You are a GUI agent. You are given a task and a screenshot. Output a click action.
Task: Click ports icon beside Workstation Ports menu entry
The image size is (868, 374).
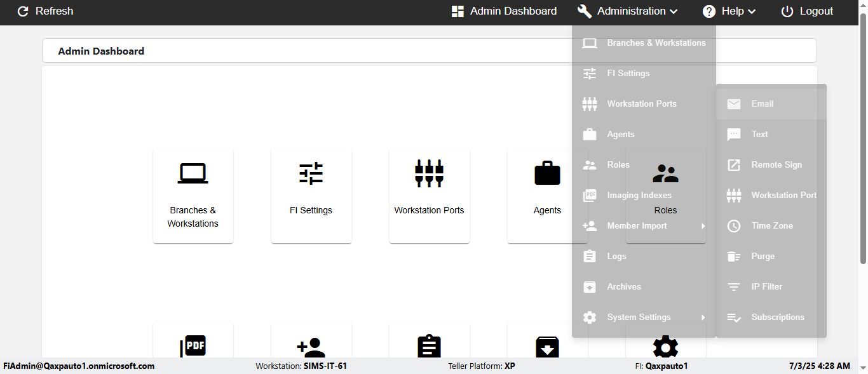pos(590,104)
